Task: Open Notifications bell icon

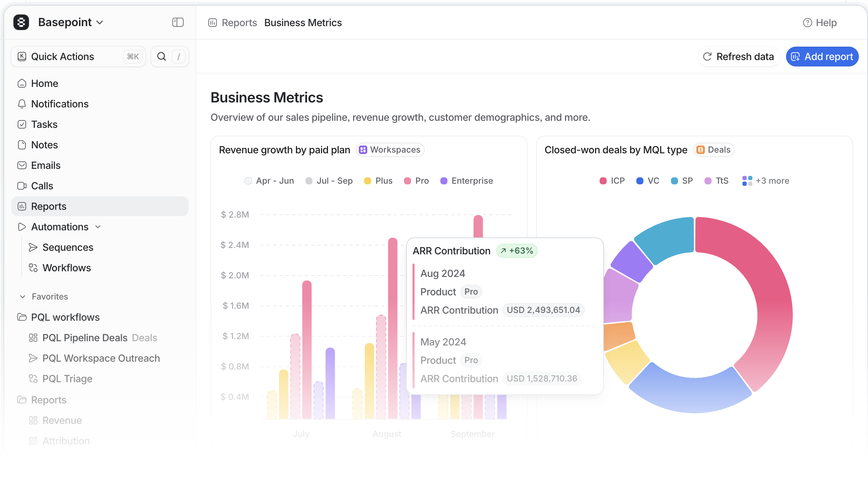Action: [22, 104]
